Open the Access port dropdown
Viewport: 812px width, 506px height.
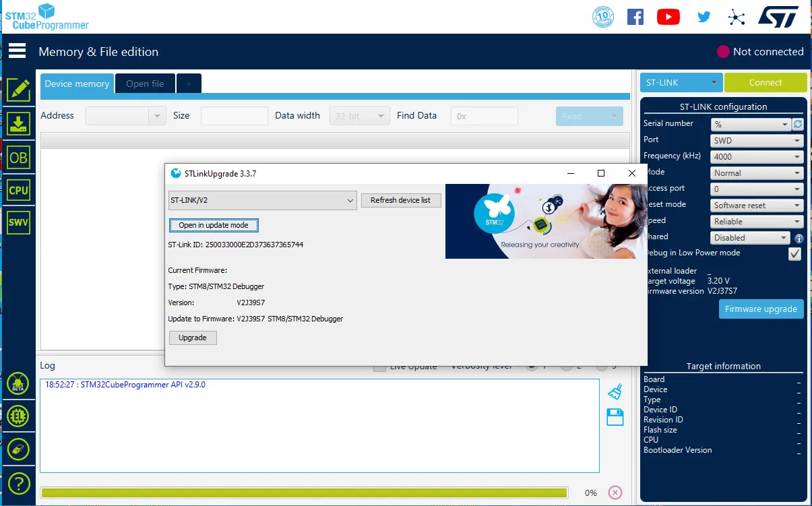[757, 189]
